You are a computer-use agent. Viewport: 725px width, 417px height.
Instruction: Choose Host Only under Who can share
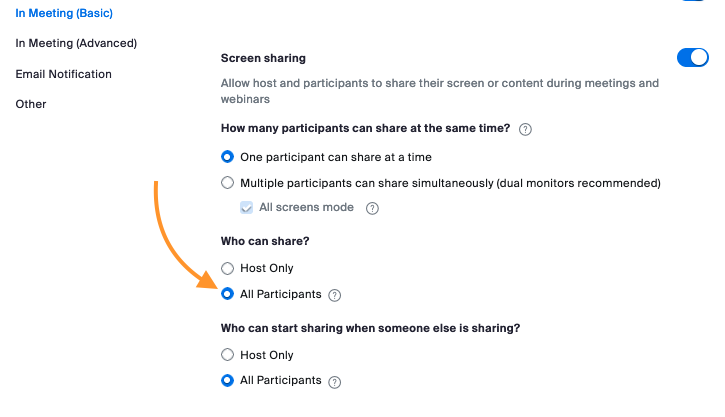tap(228, 268)
